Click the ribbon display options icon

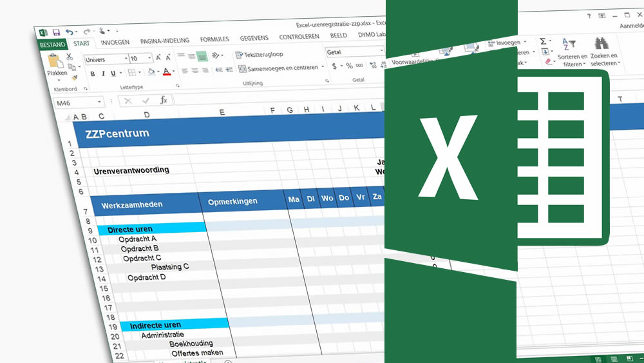tap(601, 15)
